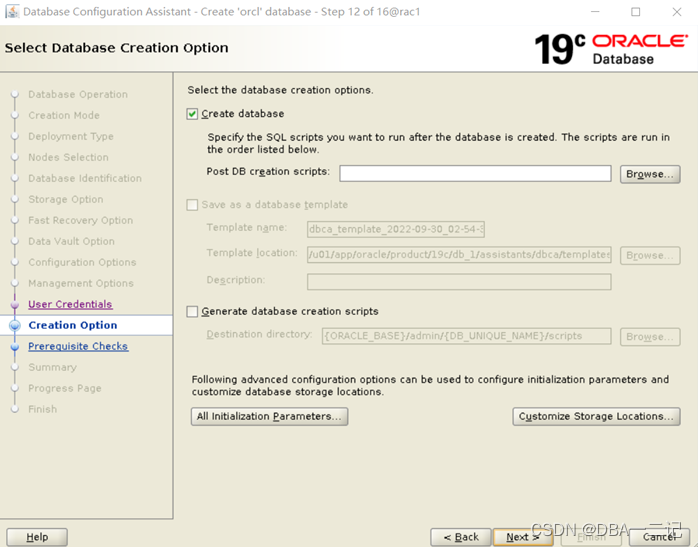Screen dimensions: 698x547
Task: Click the Database Configuration Assistant title bar icon
Action: (x=12, y=11)
